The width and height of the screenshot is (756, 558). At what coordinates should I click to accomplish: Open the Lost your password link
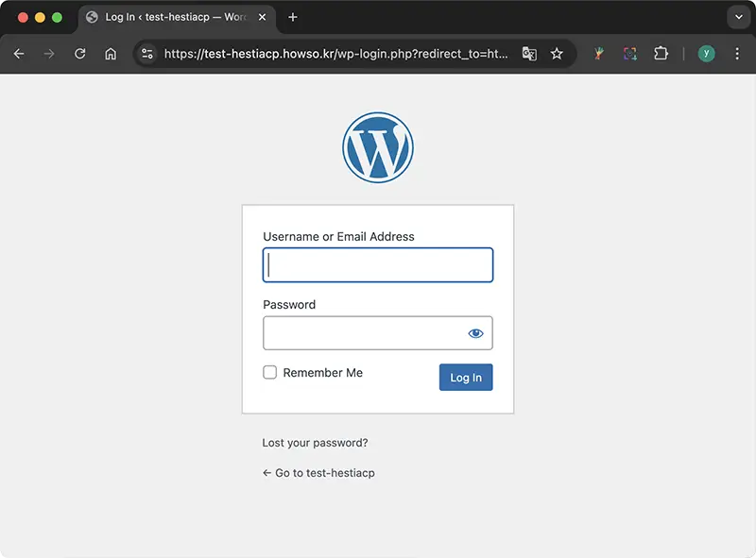[x=315, y=443]
